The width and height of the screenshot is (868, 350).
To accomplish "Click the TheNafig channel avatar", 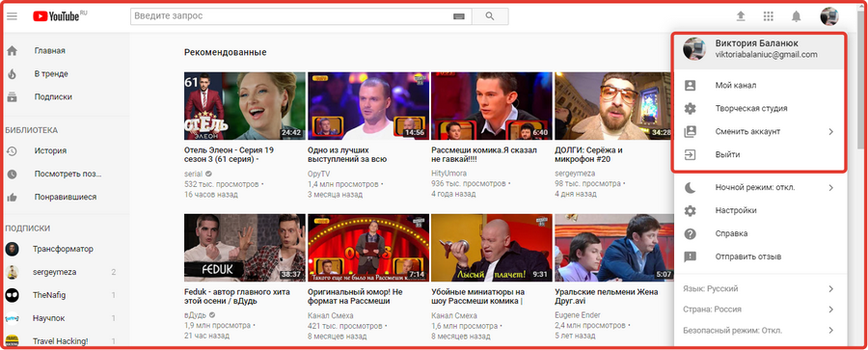I will pos(13,295).
